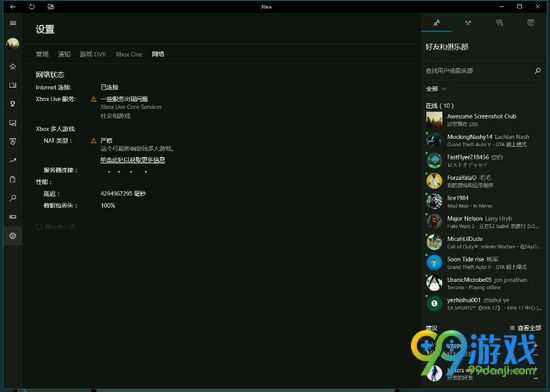Click Major Nelson's avatar
This screenshot has width=550, height=392.
pos(434,222)
